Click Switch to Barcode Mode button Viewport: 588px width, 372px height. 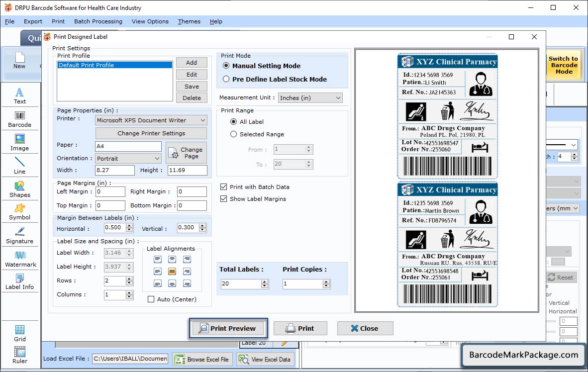pyautogui.click(x=563, y=65)
